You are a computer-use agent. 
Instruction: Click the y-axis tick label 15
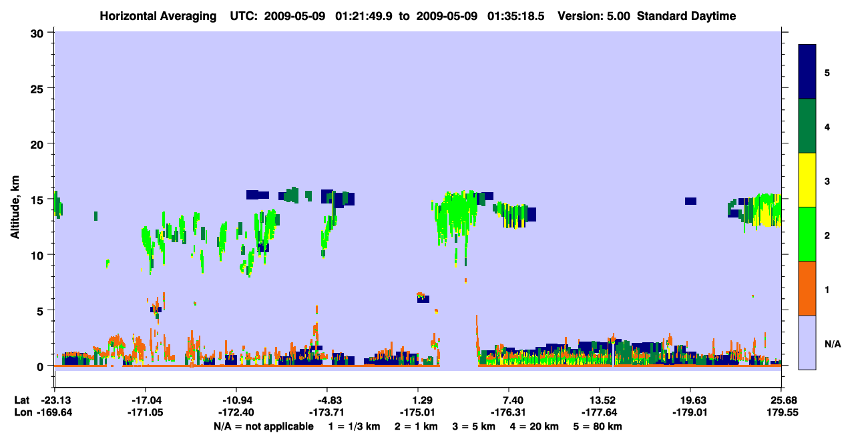tap(38, 199)
